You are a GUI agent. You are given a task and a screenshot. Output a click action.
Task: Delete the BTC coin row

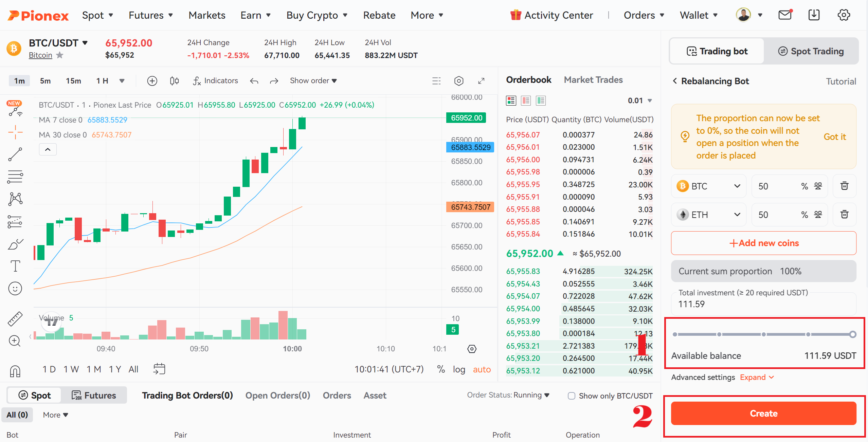click(845, 186)
